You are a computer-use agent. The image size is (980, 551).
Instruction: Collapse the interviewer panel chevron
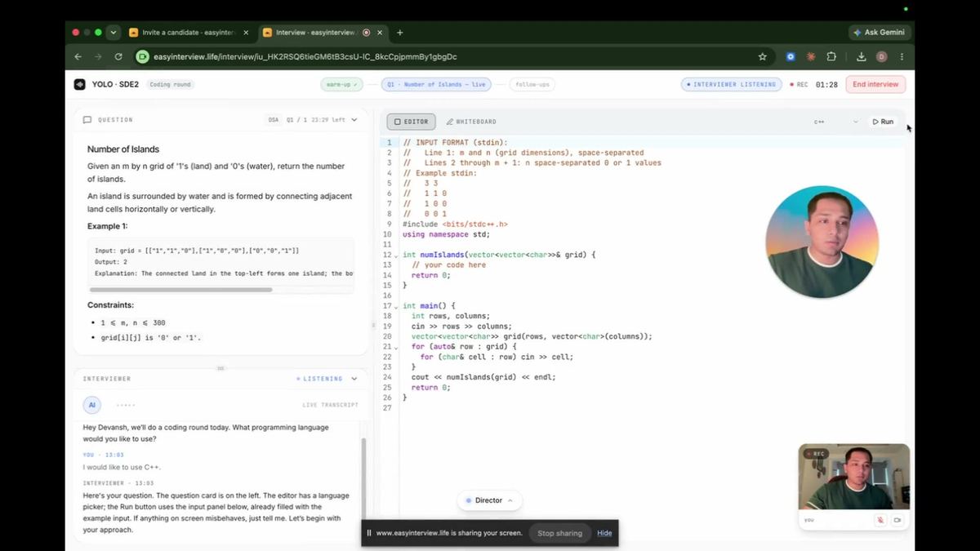[x=354, y=379]
